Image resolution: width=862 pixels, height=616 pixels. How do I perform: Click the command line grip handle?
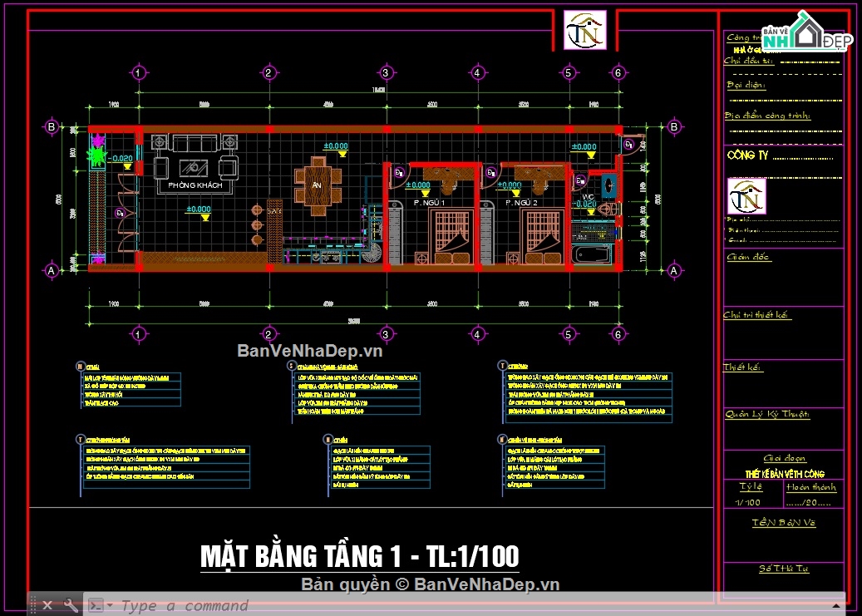32,605
